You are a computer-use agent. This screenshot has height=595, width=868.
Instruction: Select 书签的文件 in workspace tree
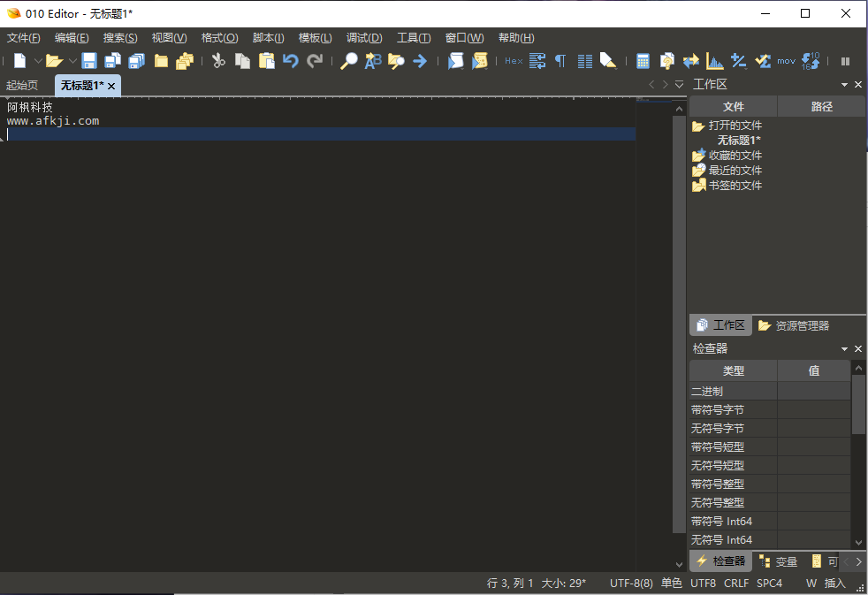tap(727, 186)
